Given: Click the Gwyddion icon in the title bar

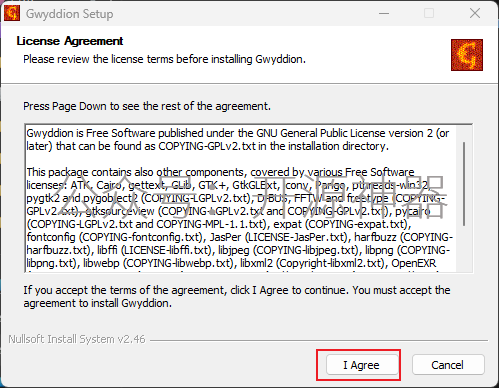Looking at the screenshot, I should tap(12, 13).
